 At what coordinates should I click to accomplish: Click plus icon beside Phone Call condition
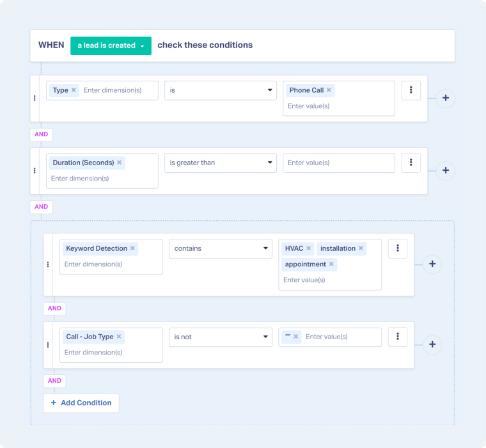coord(446,99)
